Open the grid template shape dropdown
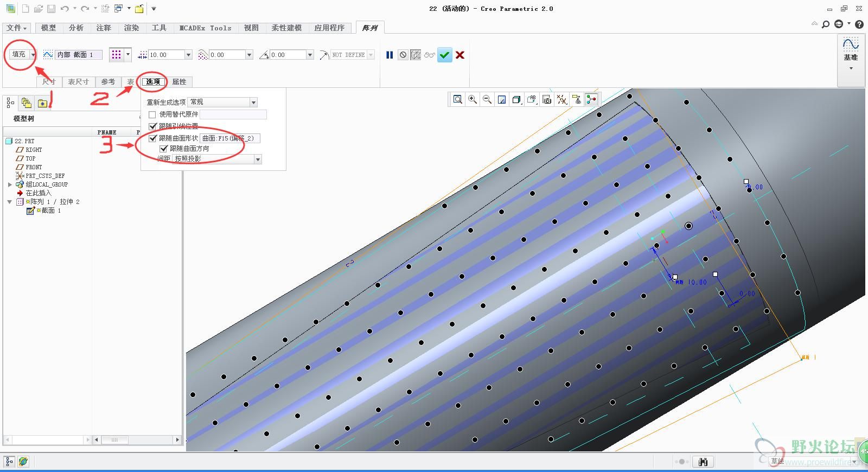The image size is (868, 472). [128, 54]
